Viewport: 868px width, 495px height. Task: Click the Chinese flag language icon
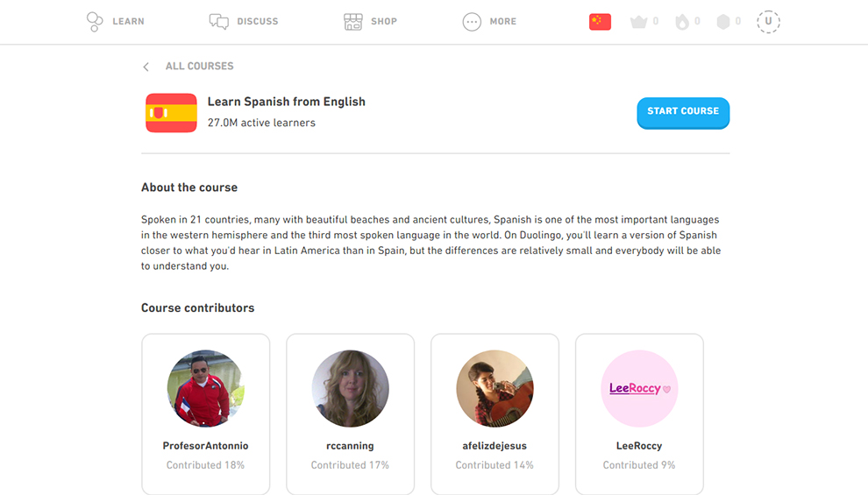click(x=600, y=22)
